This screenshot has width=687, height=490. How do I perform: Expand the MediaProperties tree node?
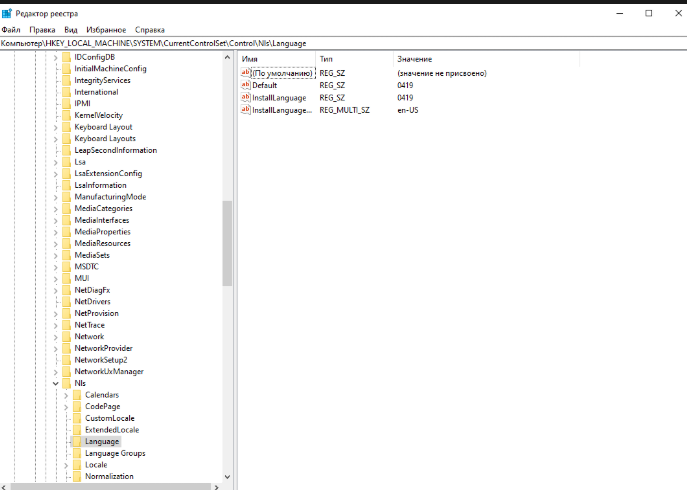(x=56, y=232)
